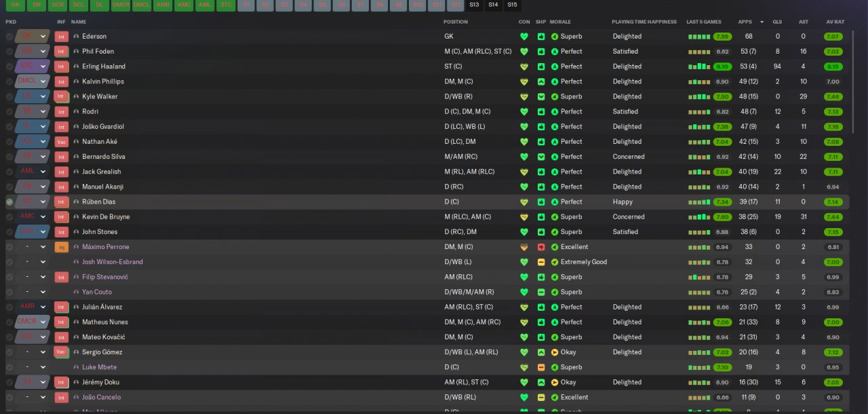Click the condition heart icon for Rúben Dias
Image resolution: width=868 pixels, height=414 pixels.
(524, 202)
